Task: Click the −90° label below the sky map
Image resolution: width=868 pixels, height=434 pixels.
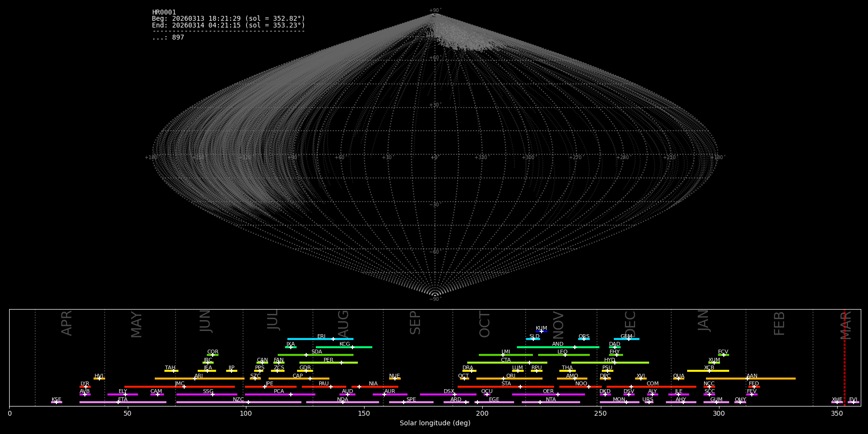Action: point(435,299)
